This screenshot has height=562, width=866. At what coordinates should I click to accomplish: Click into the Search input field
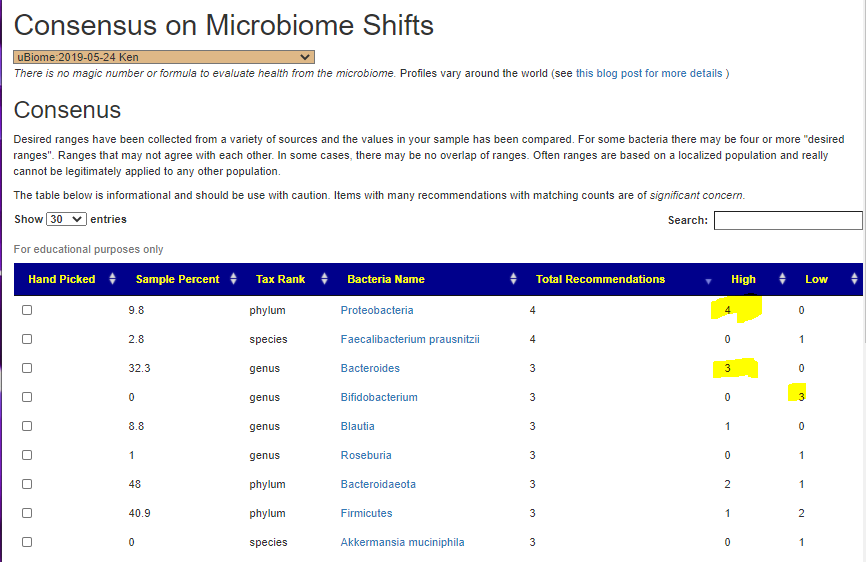click(788, 220)
